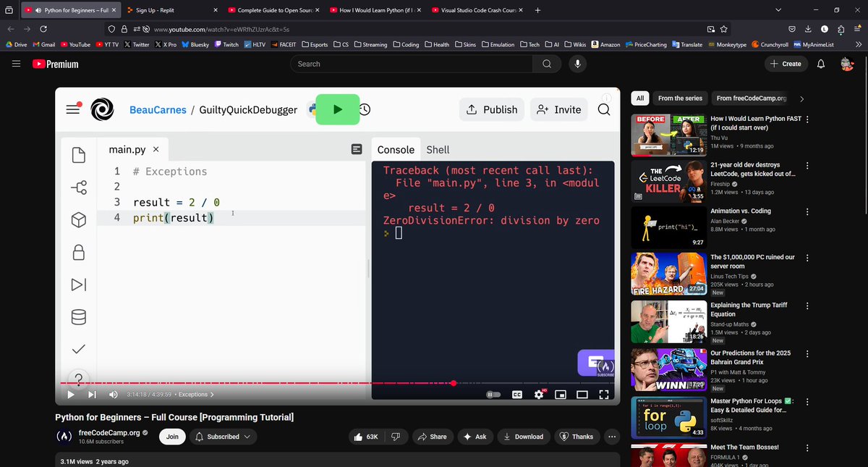Screen dimensions: 868x467
Task: Open player settings gear
Action: 539,395
